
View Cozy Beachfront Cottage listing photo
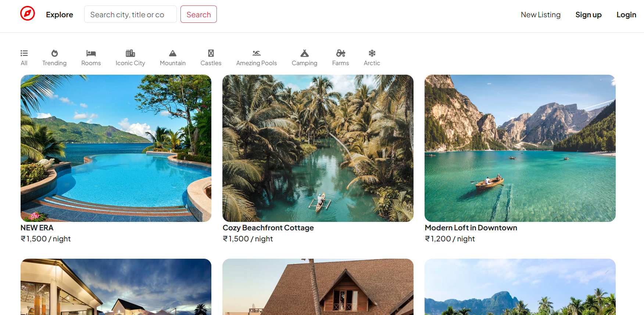coord(318,148)
